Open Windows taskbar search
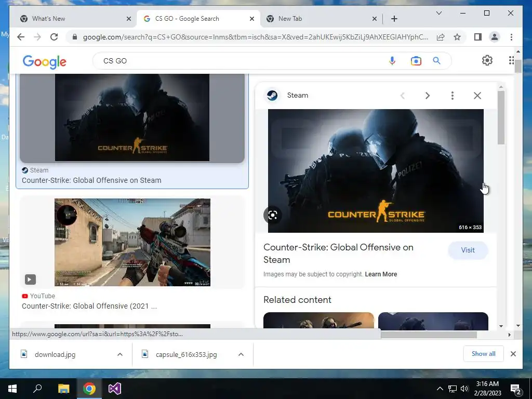 (37, 389)
